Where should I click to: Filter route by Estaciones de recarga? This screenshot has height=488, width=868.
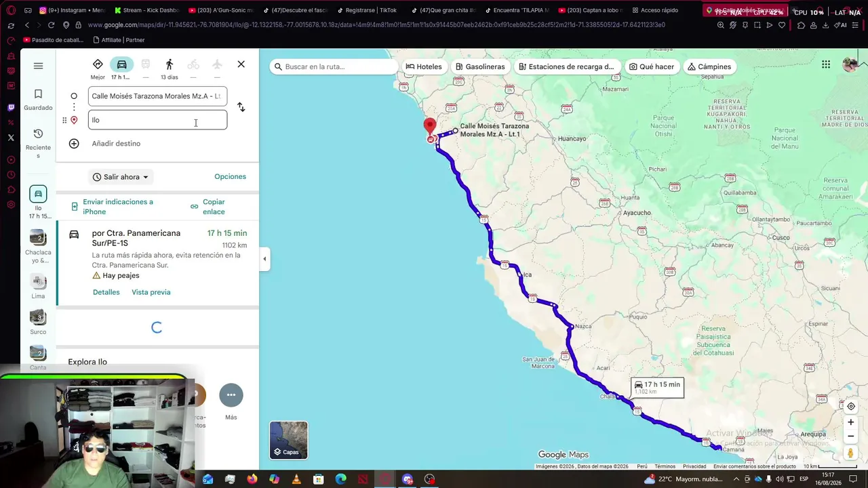coord(566,66)
